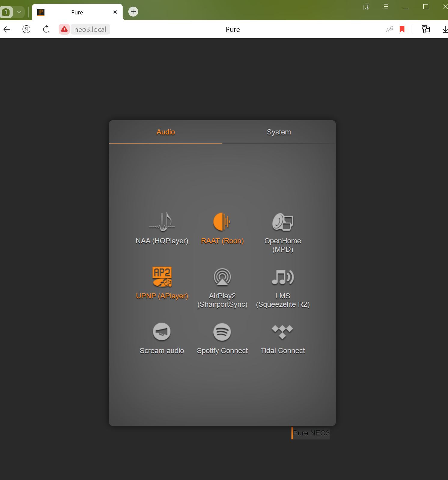Viewport: 448px width, 480px height.
Task: Open the feedback bubbles icon in toolbar
Action: (x=426, y=29)
